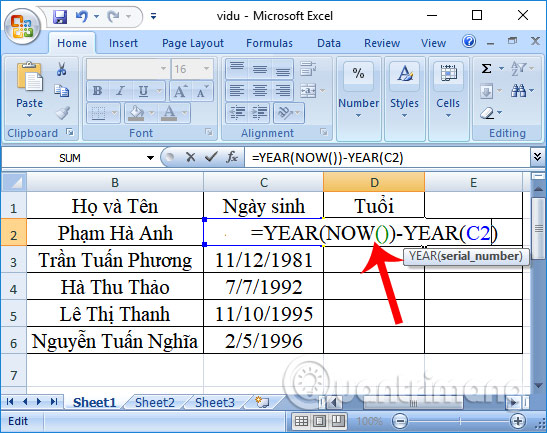Expand the Name Box dropdown
This screenshot has width=547, height=433.
coord(150,158)
